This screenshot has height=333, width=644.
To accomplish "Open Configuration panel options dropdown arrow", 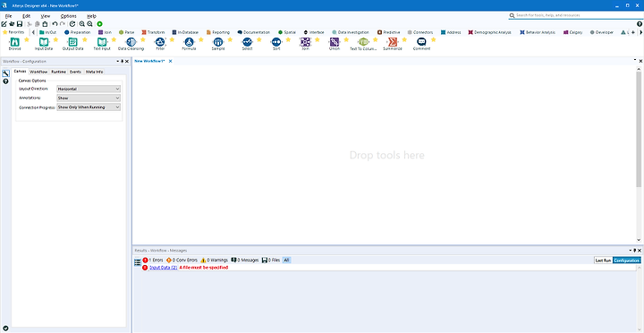I will [x=118, y=61].
